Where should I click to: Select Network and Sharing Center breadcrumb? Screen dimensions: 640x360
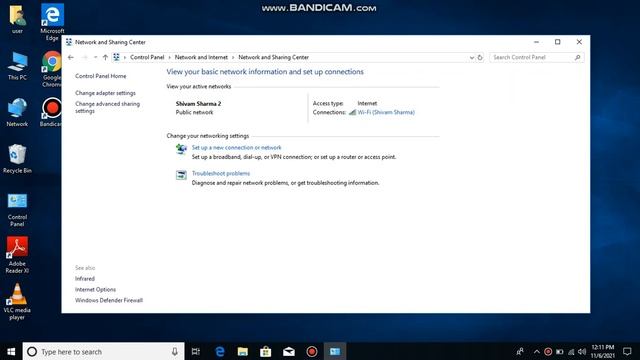(x=273, y=58)
